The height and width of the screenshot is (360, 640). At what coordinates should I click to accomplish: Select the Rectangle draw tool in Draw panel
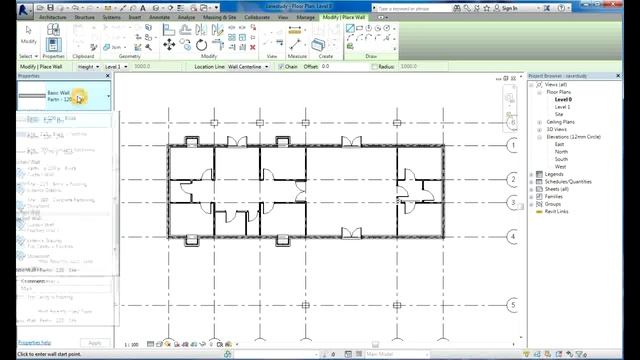point(359,28)
